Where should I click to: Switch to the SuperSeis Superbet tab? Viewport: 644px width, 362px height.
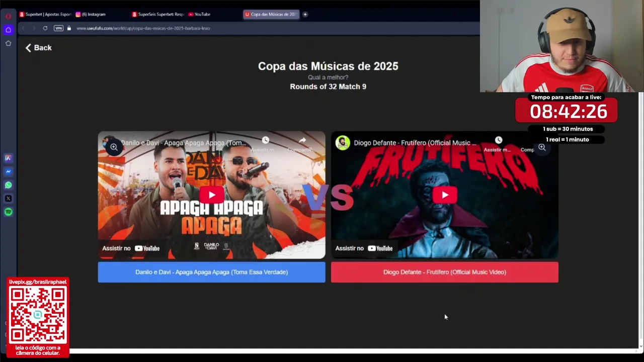(x=158, y=14)
